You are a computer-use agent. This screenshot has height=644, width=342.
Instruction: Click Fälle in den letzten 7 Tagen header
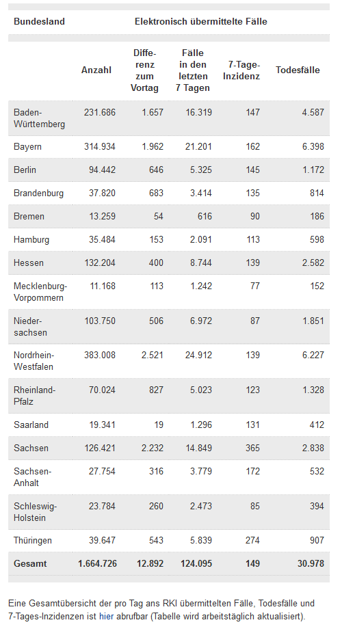(193, 70)
